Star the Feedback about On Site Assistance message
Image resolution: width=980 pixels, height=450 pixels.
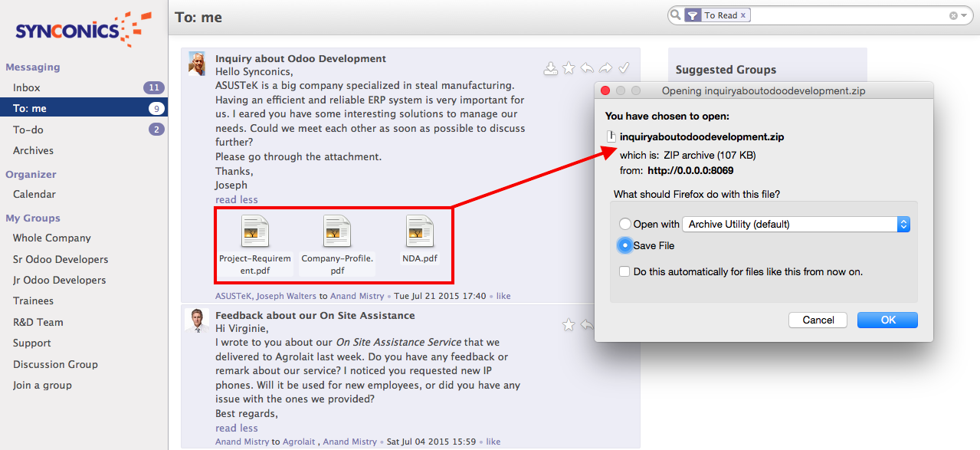pyautogui.click(x=569, y=325)
